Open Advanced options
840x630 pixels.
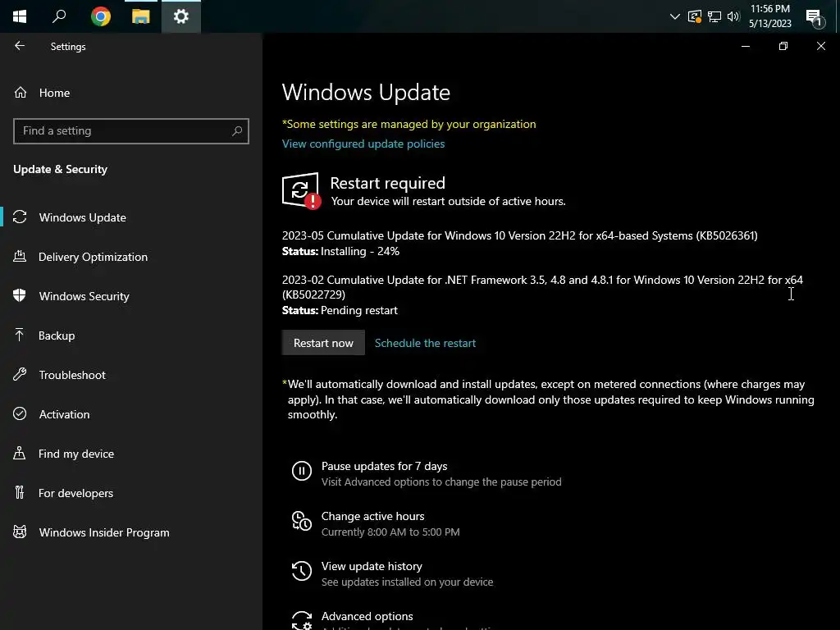point(367,616)
